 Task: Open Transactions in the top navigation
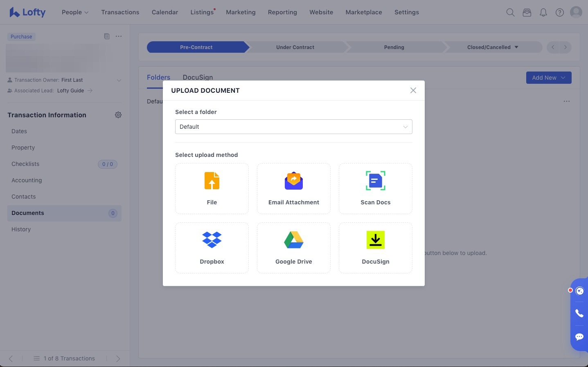pyautogui.click(x=120, y=12)
